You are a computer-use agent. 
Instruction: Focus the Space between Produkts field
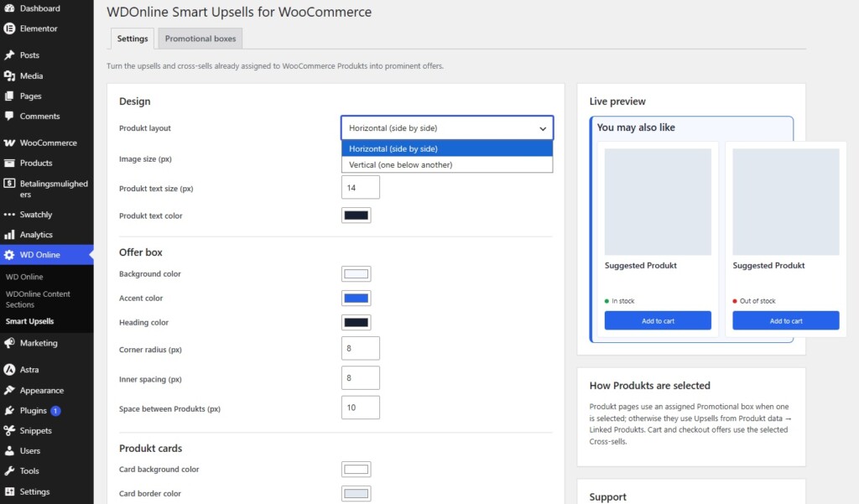tap(361, 408)
